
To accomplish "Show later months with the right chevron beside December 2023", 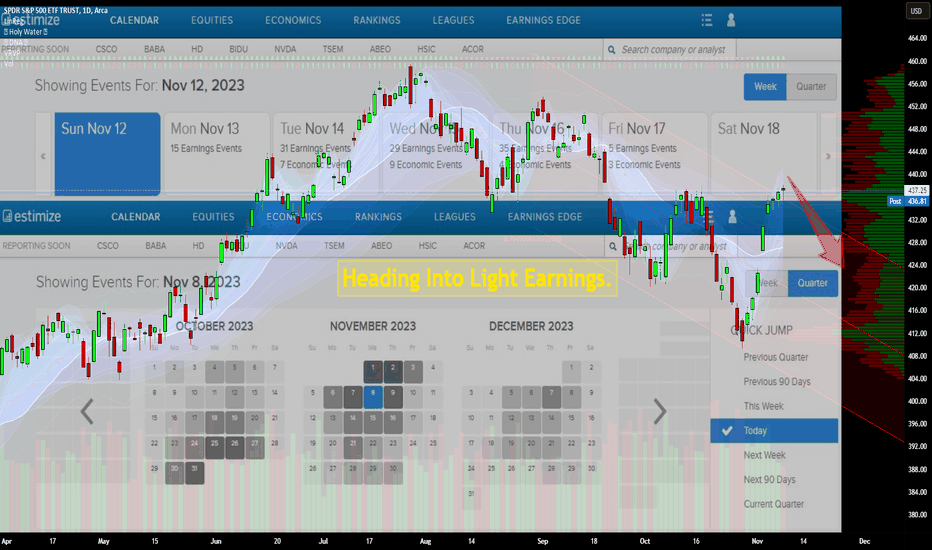I will (660, 411).
